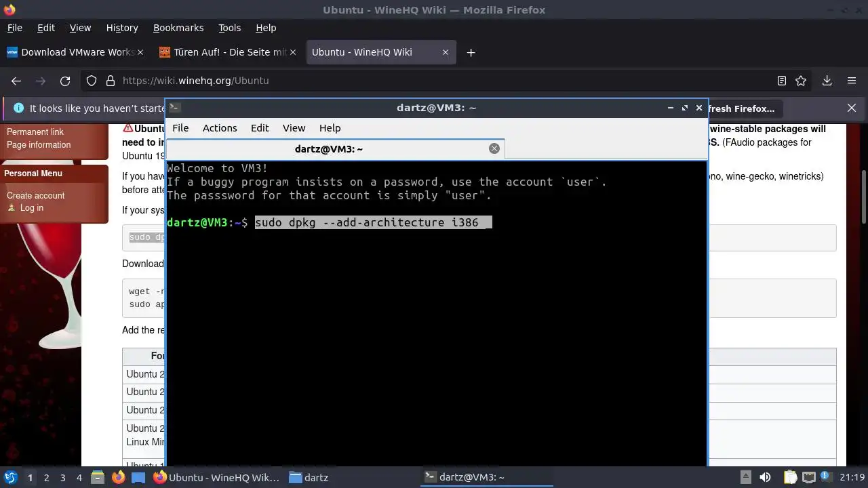Switch to virtual desktop 3
The height and width of the screenshot is (488, 868).
click(x=62, y=478)
